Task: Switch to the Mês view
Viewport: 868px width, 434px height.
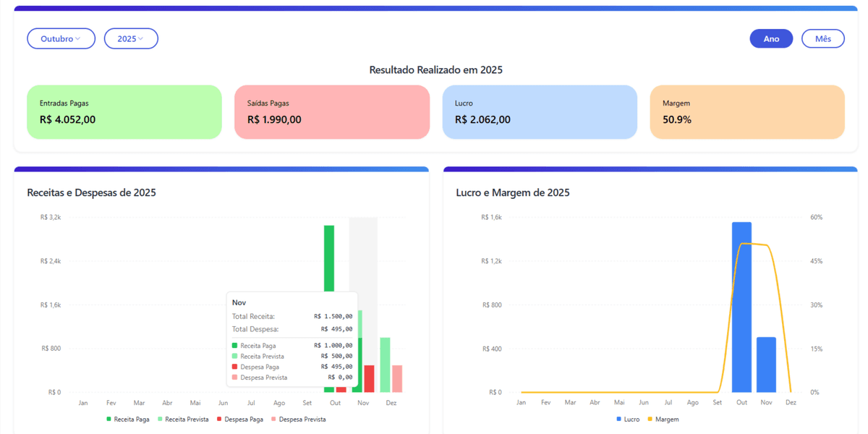Action: tap(822, 39)
